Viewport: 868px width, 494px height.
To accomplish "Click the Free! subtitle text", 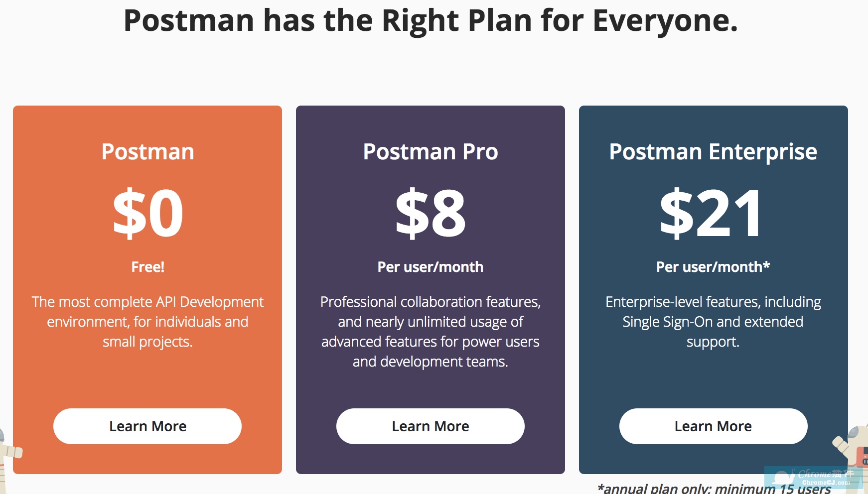I will click(x=147, y=267).
